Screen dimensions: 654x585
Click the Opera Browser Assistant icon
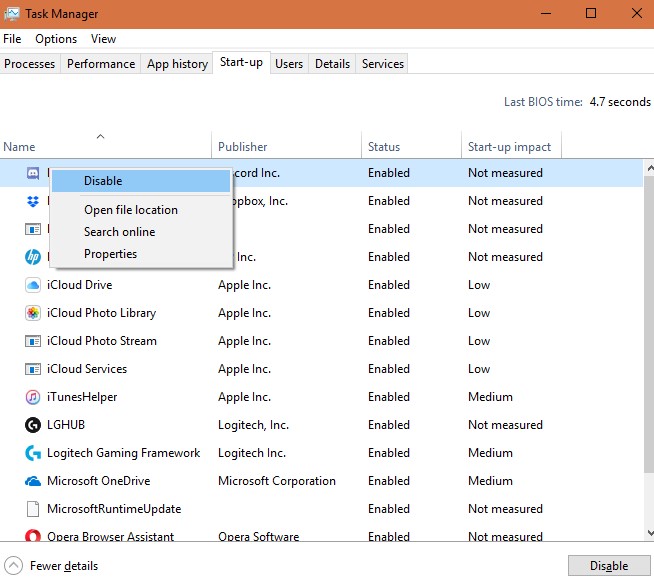[32, 537]
